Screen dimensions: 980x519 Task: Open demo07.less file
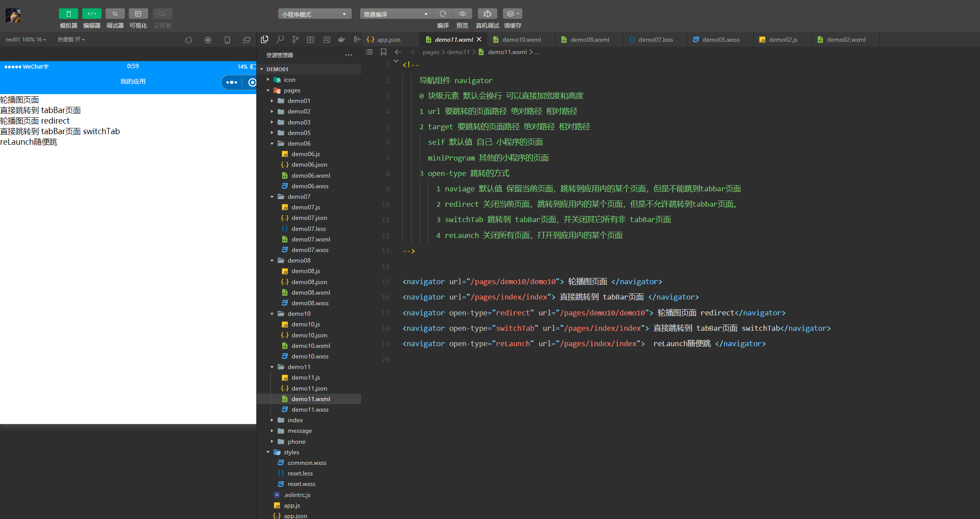(x=309, y=229)
